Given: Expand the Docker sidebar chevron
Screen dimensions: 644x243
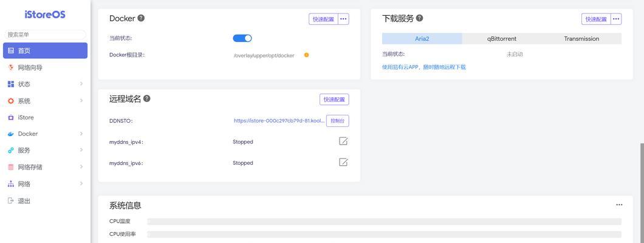Looking at the screenshot, I should pyautogui.click(x=81, y=134).
